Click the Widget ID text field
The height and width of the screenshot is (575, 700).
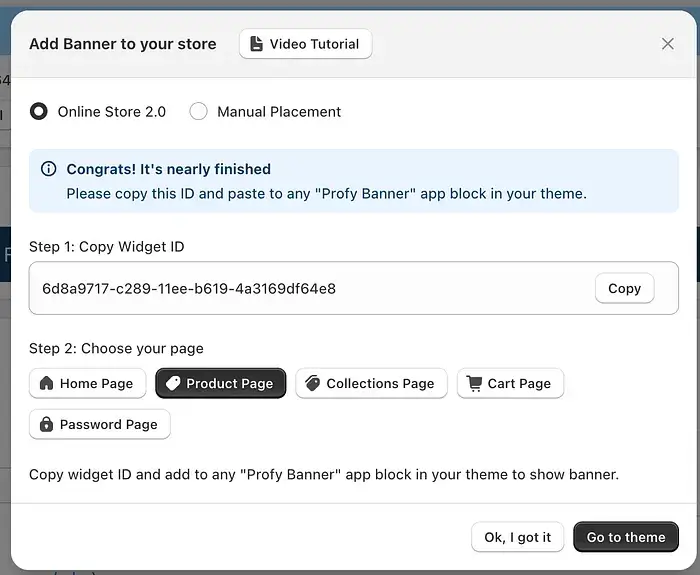click(354, 288)
